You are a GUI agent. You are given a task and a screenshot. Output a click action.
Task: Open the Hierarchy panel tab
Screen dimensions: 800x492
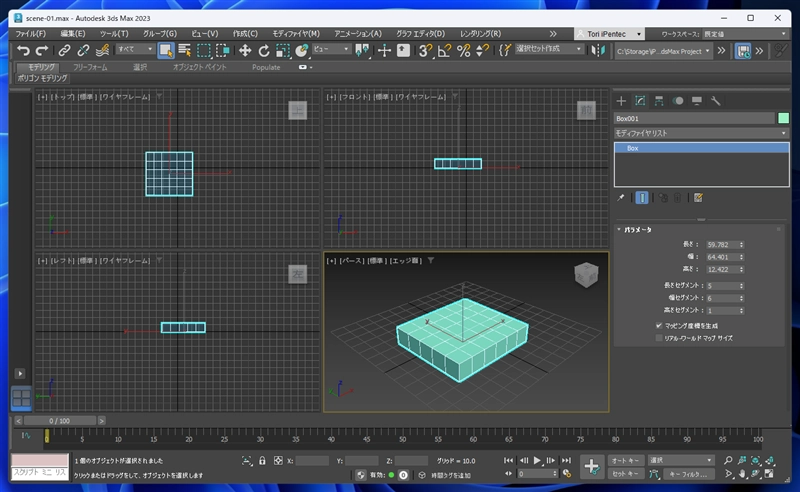coord(659,101)
